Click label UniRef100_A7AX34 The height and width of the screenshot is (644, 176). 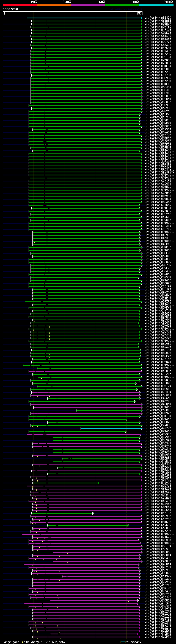click(x=158, y=392)
